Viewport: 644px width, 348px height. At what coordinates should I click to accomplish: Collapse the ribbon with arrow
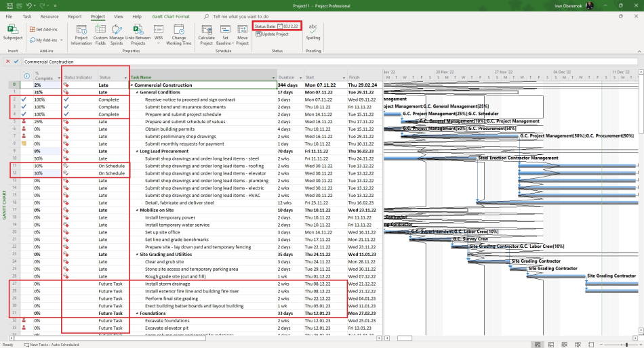639,51
